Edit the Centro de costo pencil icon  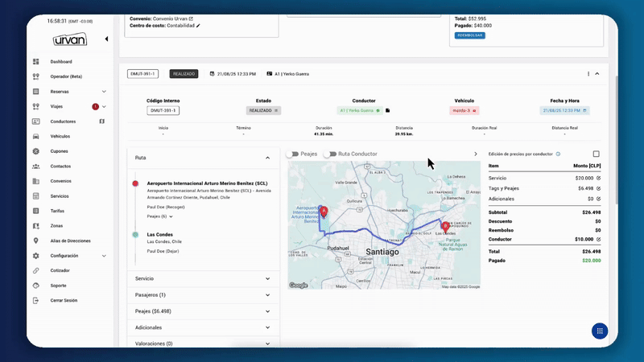click(x=199, y=26)
